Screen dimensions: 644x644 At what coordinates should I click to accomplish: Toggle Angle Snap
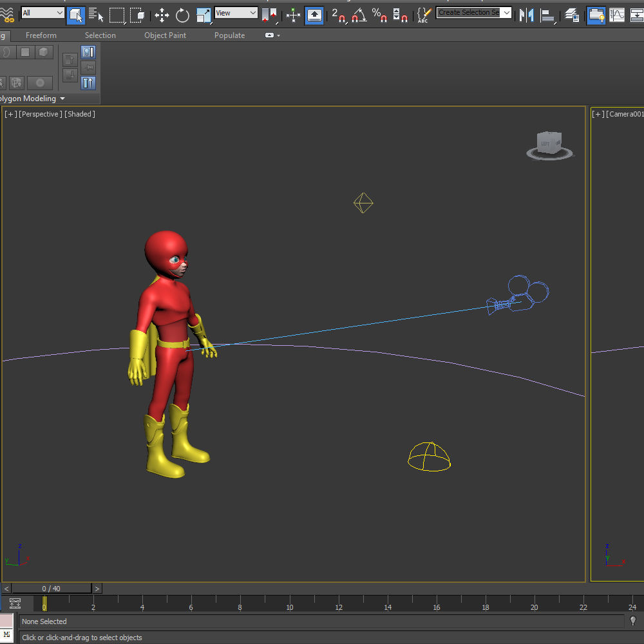pos(359,15)
